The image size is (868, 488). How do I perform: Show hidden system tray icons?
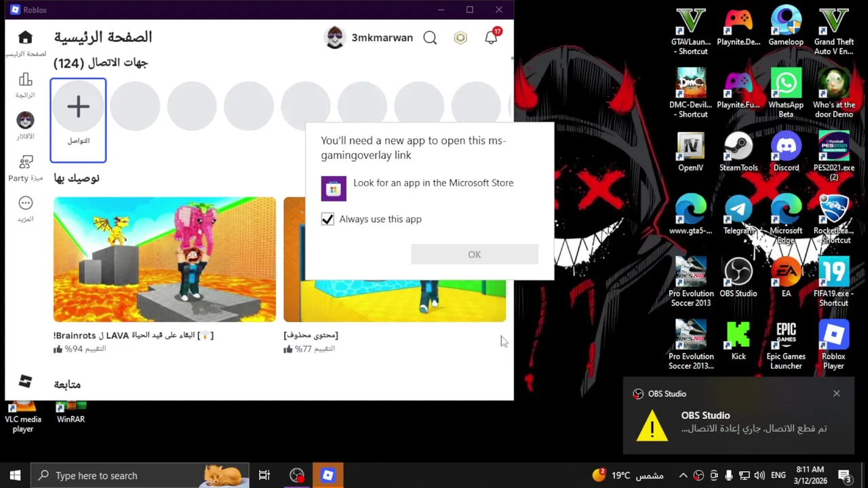pyautogui.click(x=684, y=476)
